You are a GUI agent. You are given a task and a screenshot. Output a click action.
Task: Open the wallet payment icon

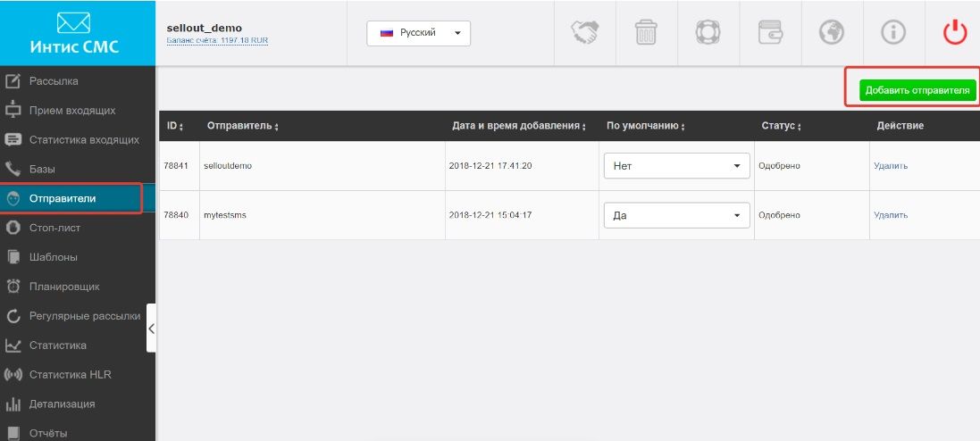click(770, 32)
